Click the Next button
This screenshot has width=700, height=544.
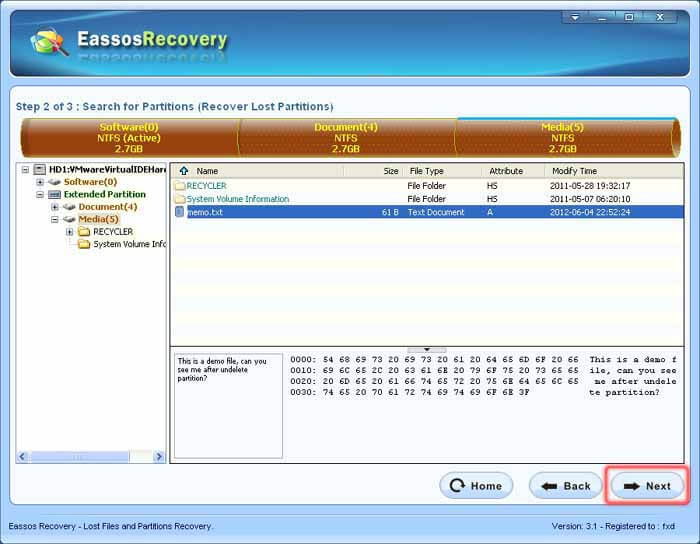tap(647, 486)
